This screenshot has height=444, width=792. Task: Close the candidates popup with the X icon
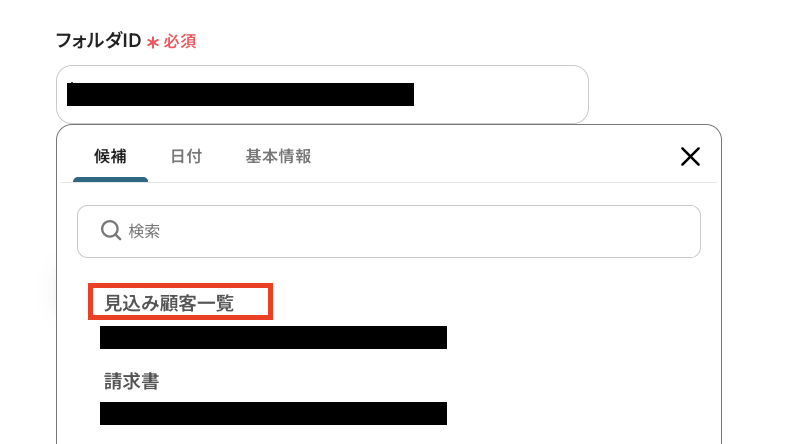pyautogui.click(x=690, y=157)
